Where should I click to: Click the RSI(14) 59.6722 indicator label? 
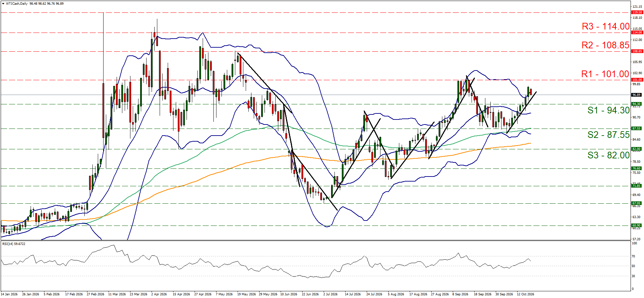point(14,244)
